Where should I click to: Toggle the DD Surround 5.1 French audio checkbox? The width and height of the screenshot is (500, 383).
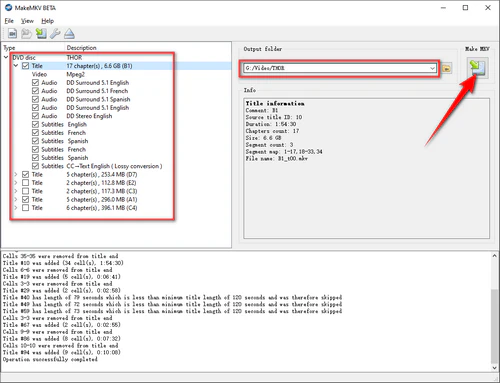36,91
